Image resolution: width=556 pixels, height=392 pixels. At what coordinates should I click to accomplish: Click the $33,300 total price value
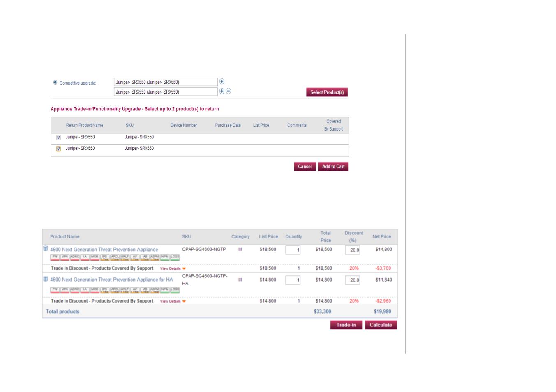[x=323, y=312]
